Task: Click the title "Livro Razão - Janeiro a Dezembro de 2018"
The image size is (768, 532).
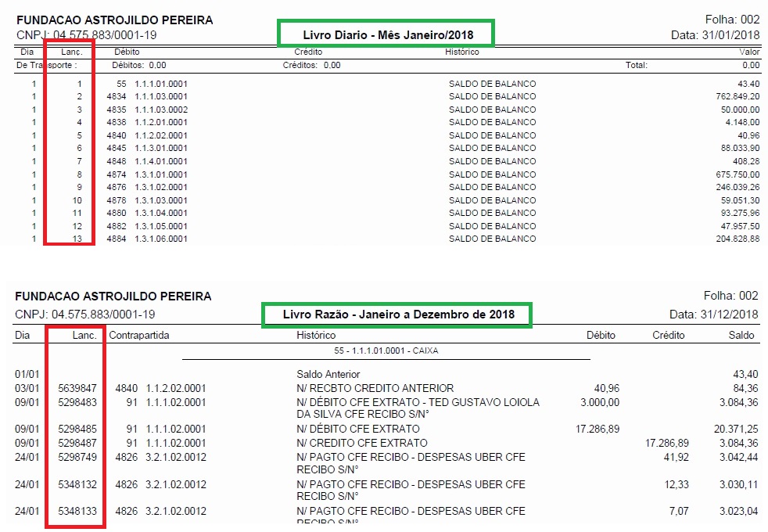Action: click(399, 315)
